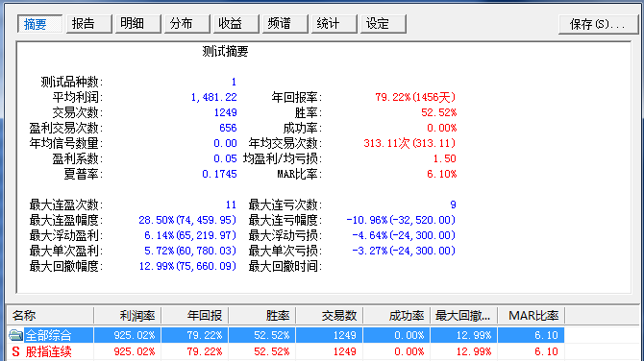Open the 收益 tab
The image size is (644, 361).
pos(235,24)
